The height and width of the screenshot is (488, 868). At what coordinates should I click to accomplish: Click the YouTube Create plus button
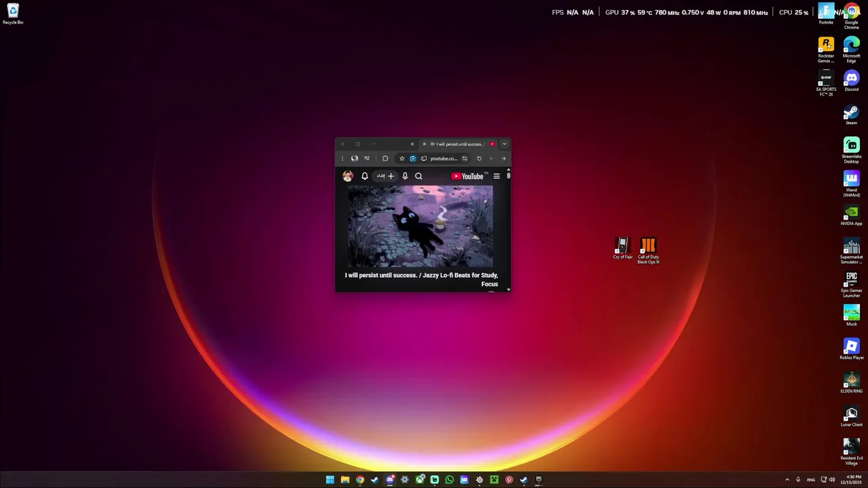[x=385, y=176]
